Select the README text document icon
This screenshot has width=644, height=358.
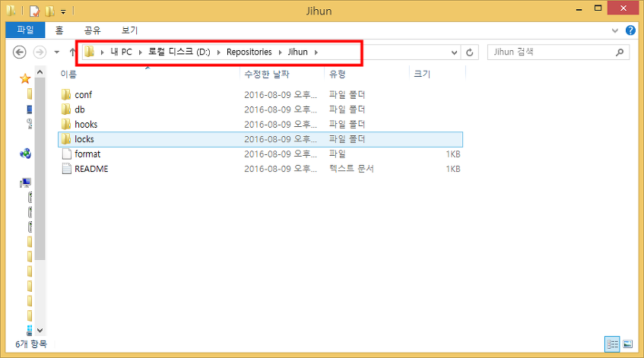(x=66, y=169)
